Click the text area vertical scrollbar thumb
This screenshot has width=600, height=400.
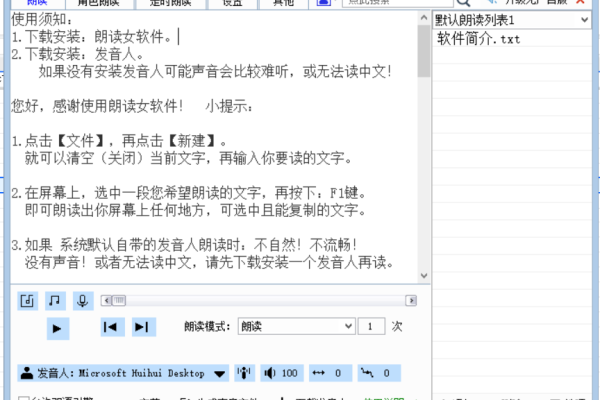[x=424, y=51]
